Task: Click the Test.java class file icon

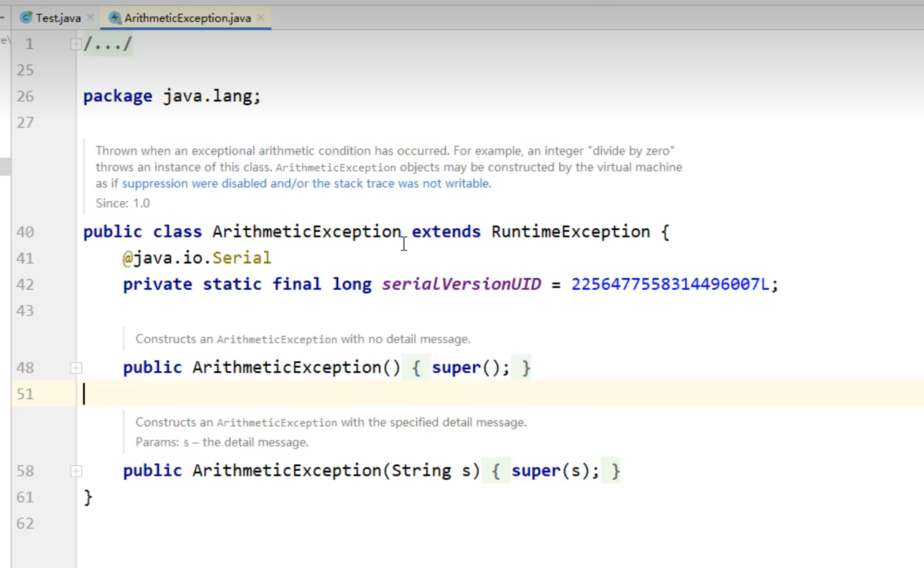Action: pos(26,18)
